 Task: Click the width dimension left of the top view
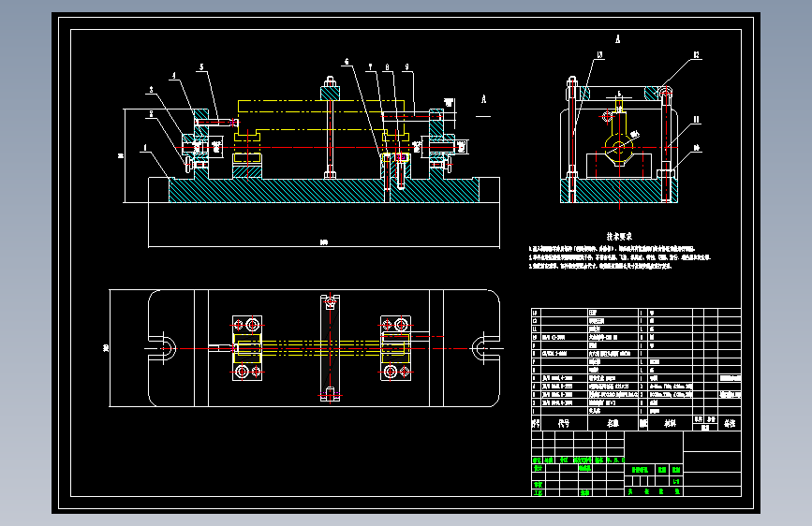tap(106, 348)
